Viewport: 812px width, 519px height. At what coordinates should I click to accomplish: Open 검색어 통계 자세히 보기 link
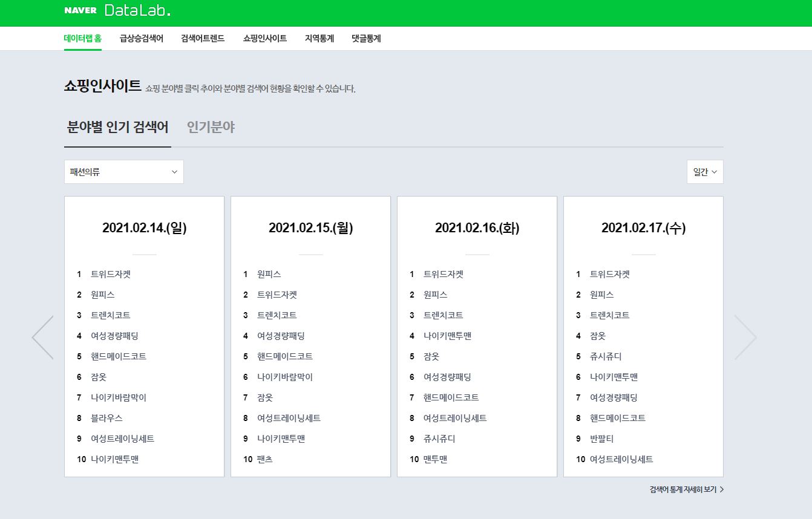[687, 489]
